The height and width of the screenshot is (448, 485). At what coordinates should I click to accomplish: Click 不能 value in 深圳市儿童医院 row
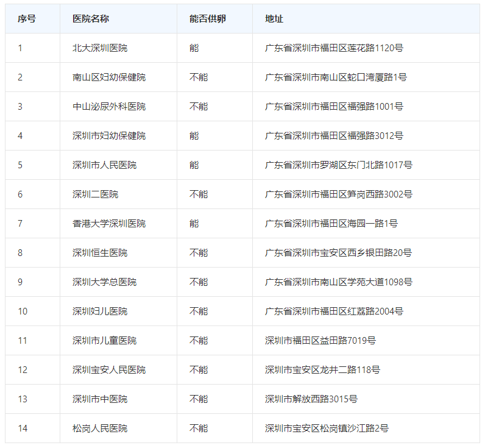click(x=199, y=340)
